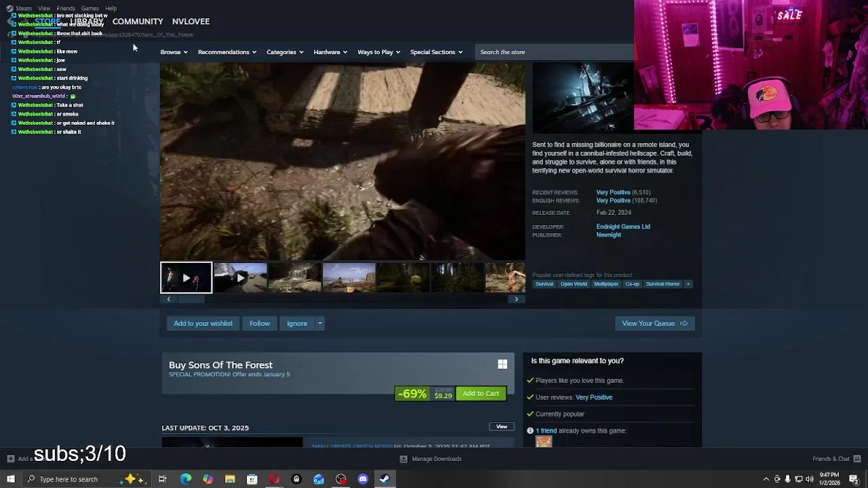Click the Steam taskbar icon

[x=384, y=479]
